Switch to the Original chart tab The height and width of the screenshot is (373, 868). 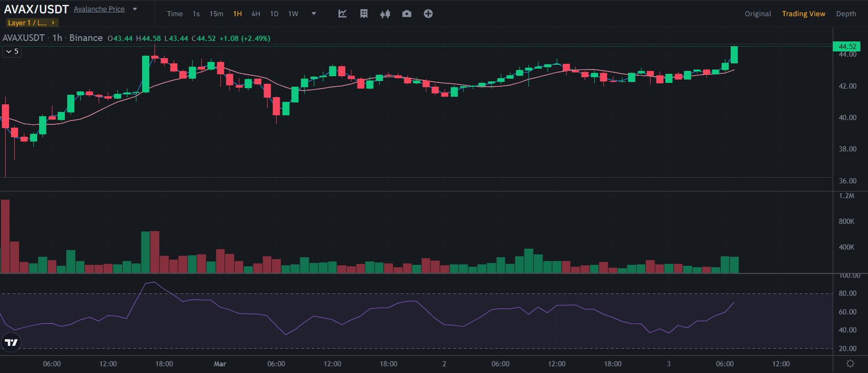coord(758,14)
